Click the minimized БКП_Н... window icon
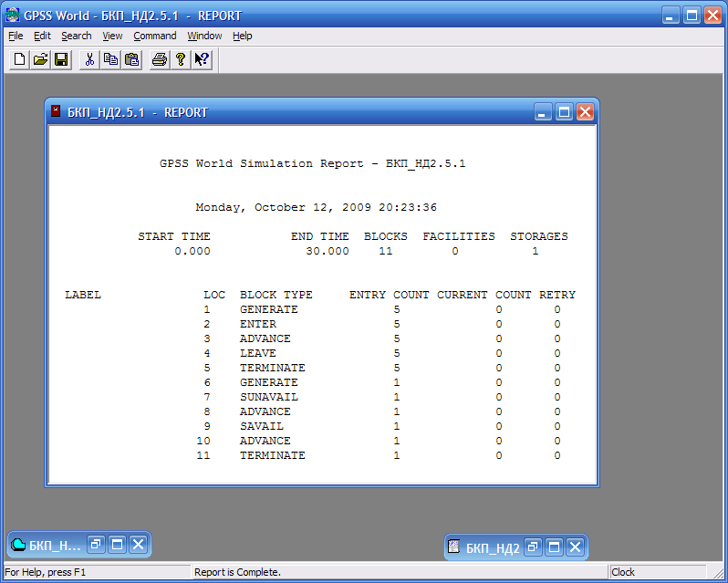Screen dimensions: 728x583 tap(18, 544)
